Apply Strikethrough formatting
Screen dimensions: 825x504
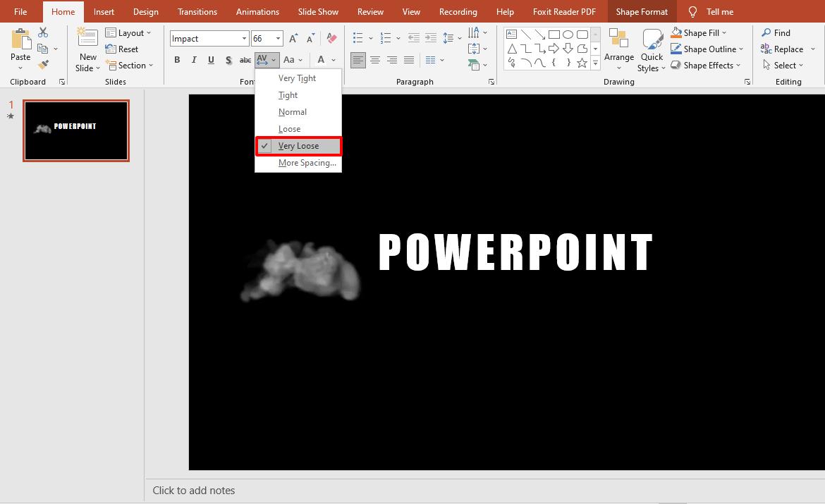pyautogui.click(x=245, y=60)
